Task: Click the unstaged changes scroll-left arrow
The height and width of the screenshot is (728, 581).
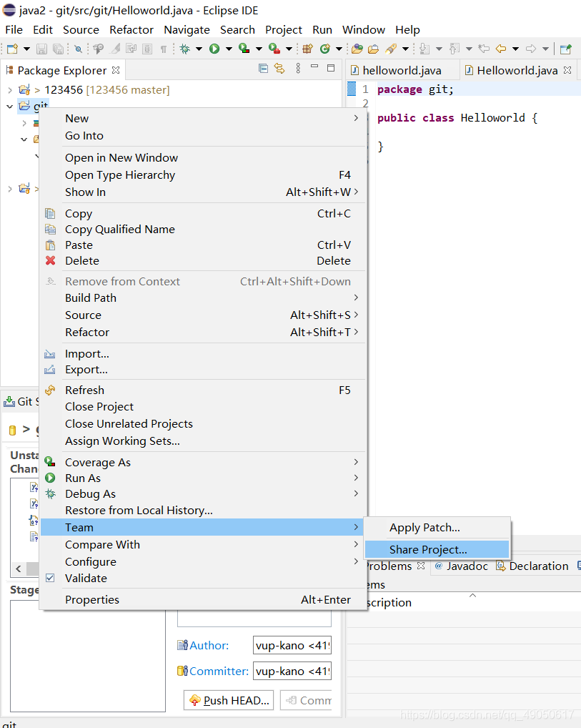Action: click(x=19, y=569)
